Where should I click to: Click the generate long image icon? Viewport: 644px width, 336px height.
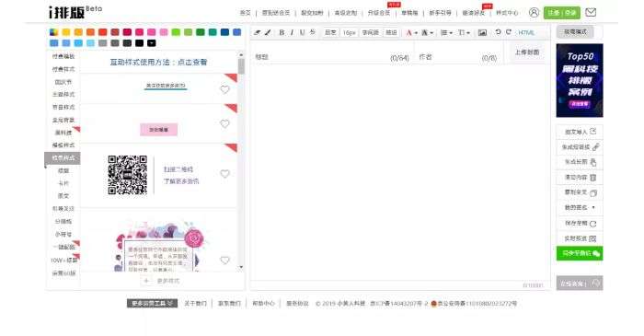[593, 162]
